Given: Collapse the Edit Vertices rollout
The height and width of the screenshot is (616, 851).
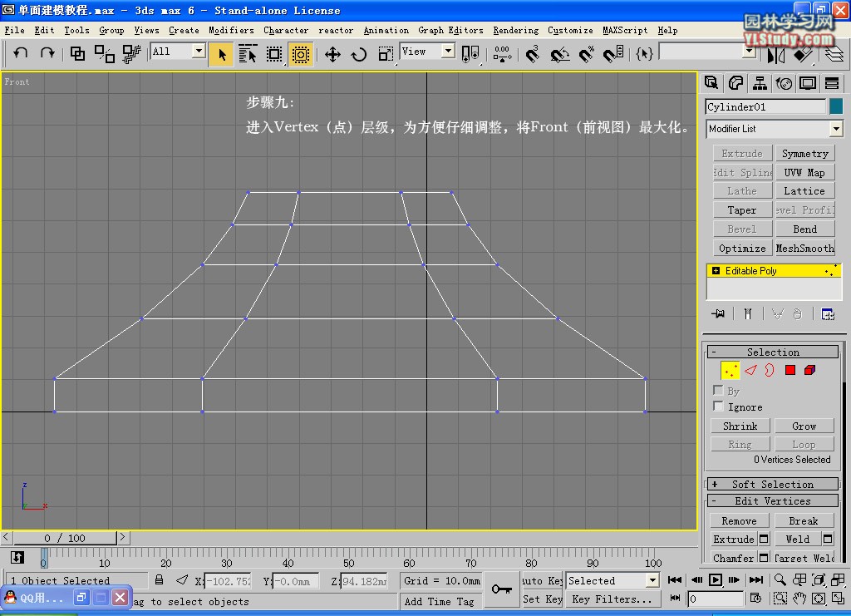Looking at the screenshot, I should click(x=773, y=501).
